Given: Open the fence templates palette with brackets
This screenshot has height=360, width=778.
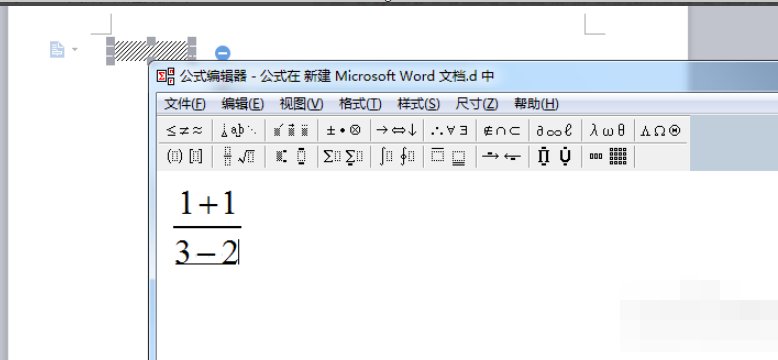Looking at the screenshot, I should click(x=185, y=157).
